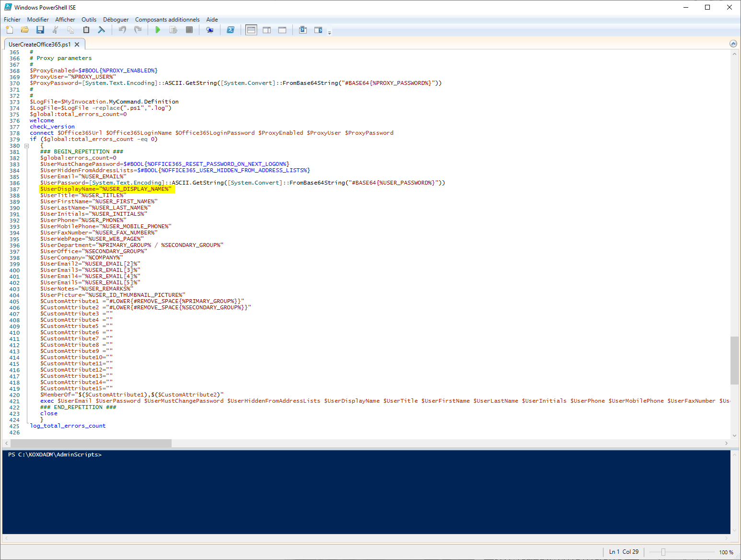Collapse the code block at line 380
Viewport: 741px width, 560px height.
pos(27,146)
